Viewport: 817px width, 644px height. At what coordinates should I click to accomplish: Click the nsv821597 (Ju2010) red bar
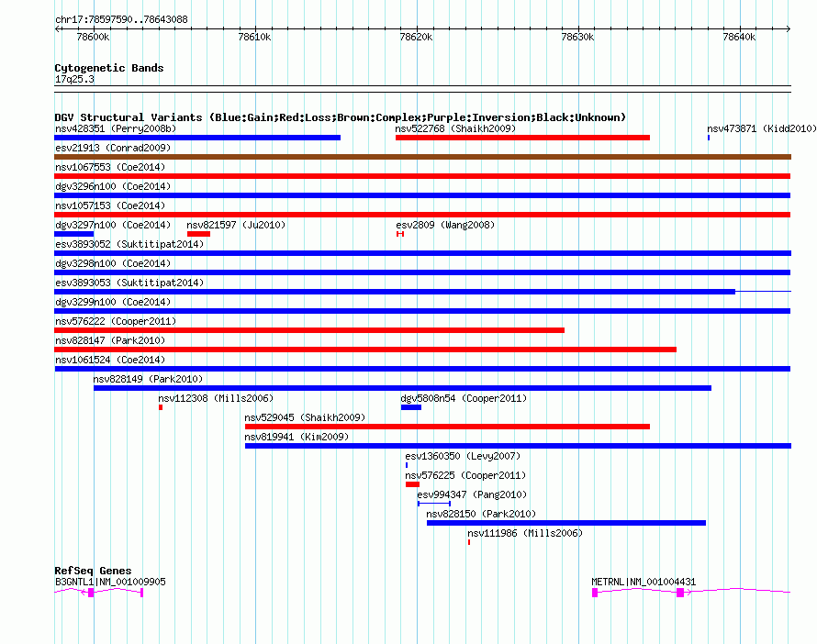pyautogui.click(x=198, y=234)
